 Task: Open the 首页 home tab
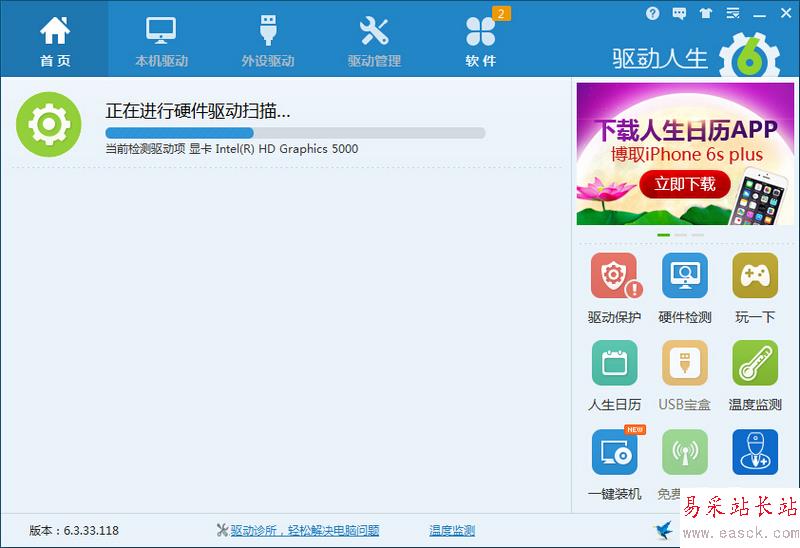tap(55, 41)
